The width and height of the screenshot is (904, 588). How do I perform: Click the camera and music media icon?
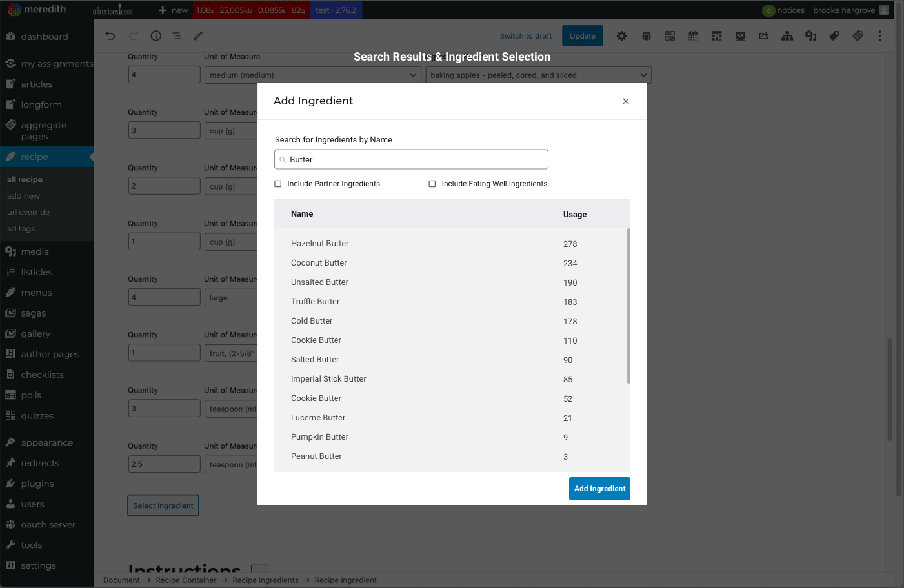point(811,36)
